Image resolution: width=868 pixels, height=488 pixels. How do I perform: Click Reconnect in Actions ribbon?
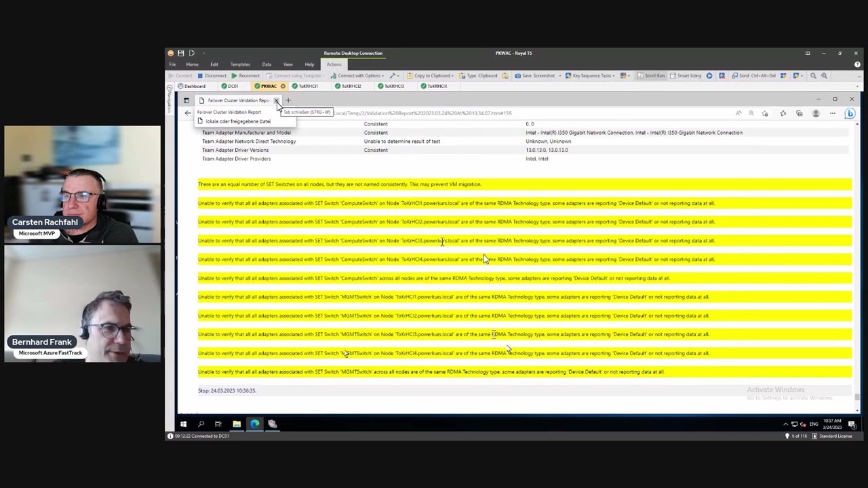245,76
